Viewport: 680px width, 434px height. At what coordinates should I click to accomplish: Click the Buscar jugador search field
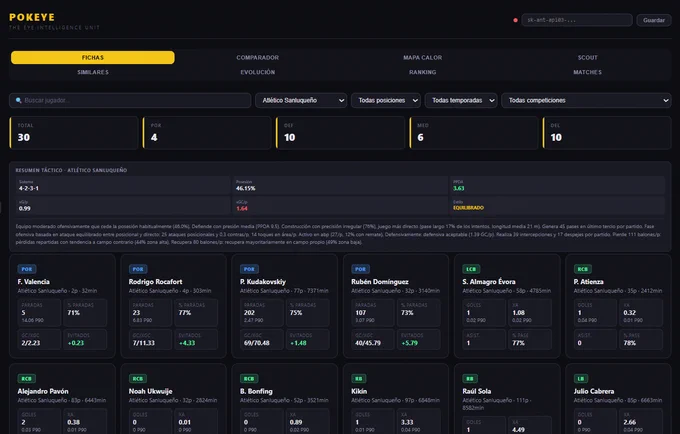(130, 100)
